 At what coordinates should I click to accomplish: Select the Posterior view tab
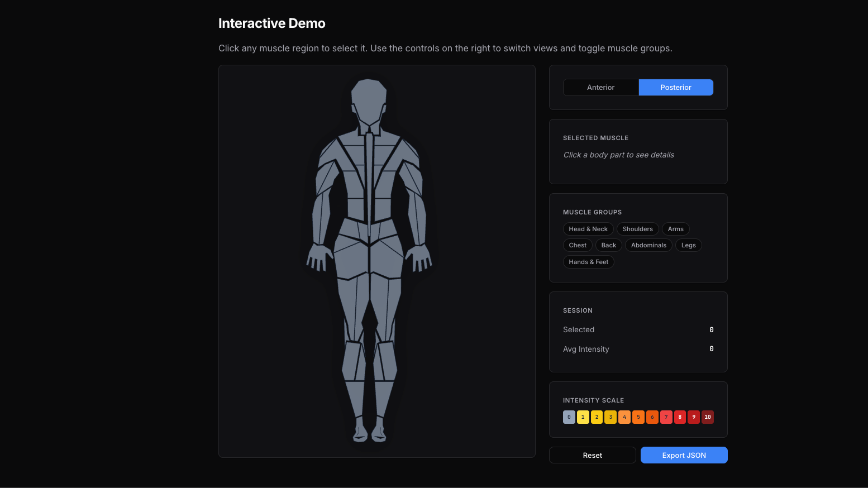[x=676, y=87]
